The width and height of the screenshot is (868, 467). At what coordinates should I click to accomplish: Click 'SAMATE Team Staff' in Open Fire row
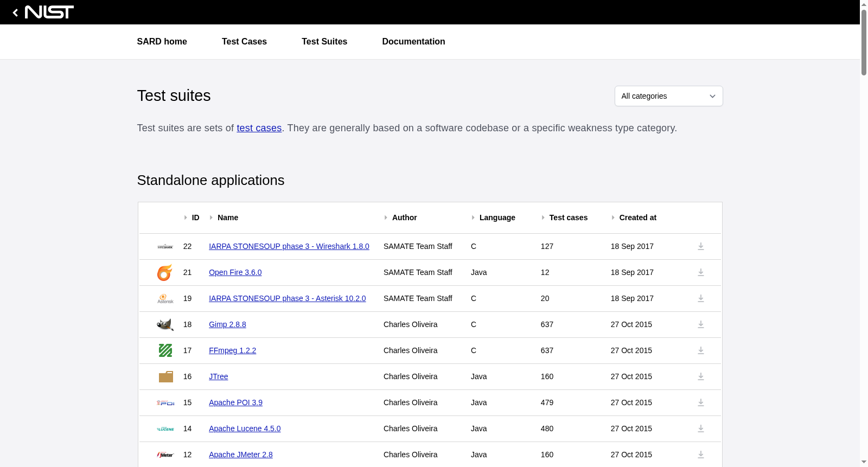tap(418, 272)
